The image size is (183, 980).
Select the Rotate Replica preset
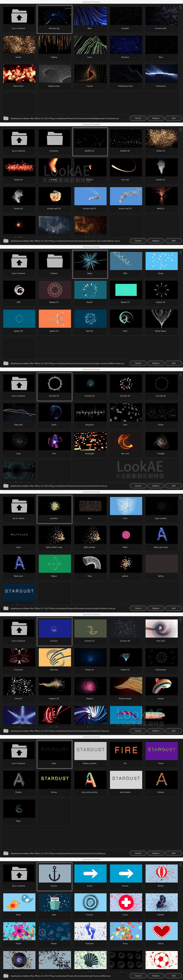point(161,686)
